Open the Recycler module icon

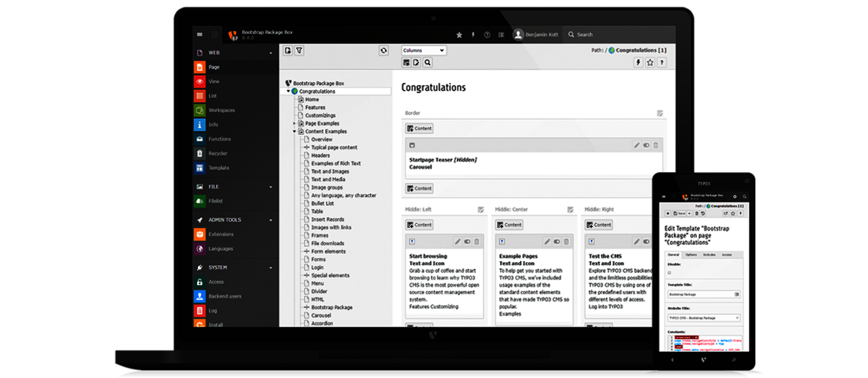tap(200, 153)
